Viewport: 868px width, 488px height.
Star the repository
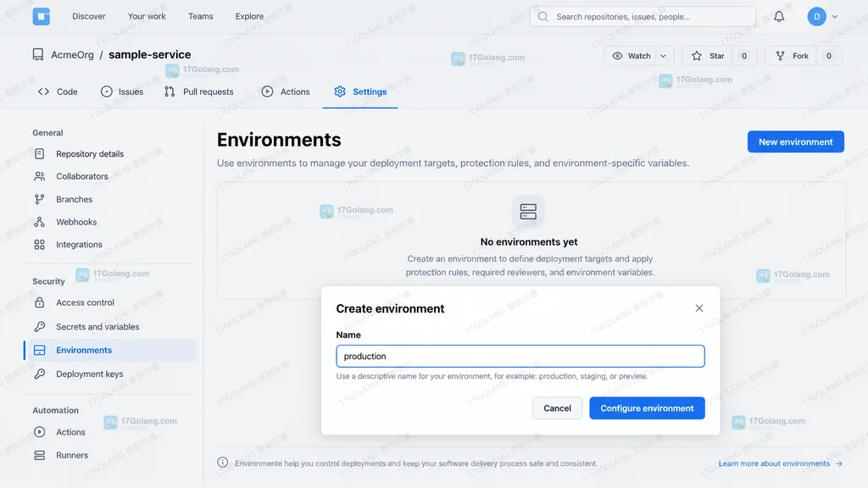tap(708, 56)
